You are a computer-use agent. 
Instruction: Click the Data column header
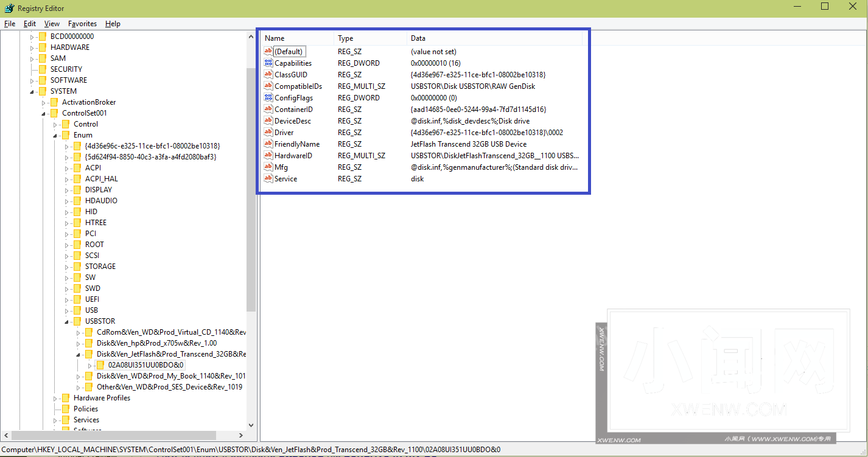coord(493,38)
